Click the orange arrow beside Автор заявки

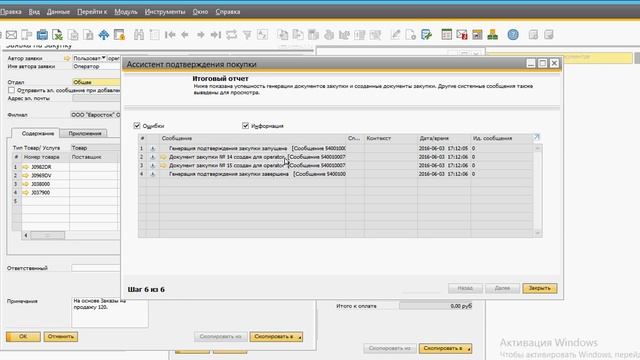click(x=67, y=58)
